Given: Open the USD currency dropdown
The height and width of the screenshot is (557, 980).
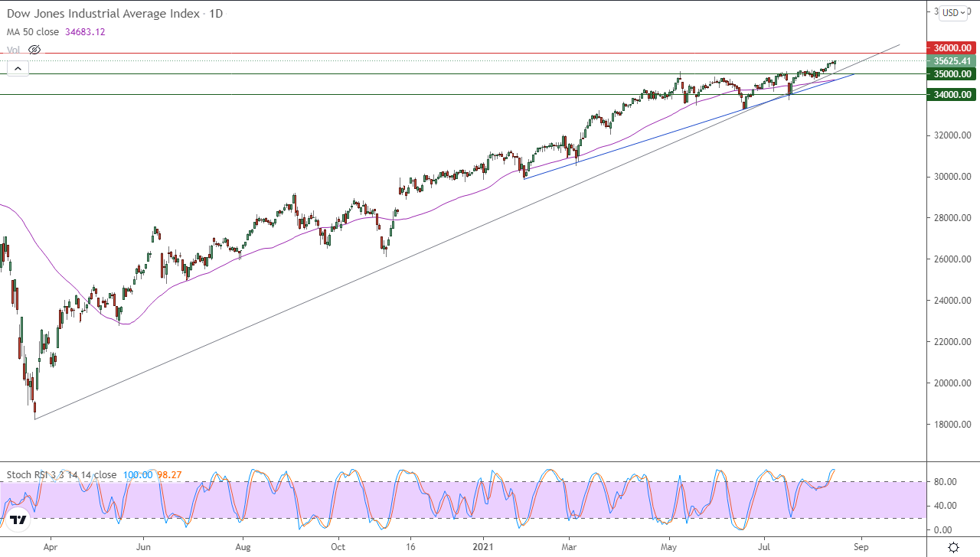Looking at the screenshot, I should tap(954, 13).
